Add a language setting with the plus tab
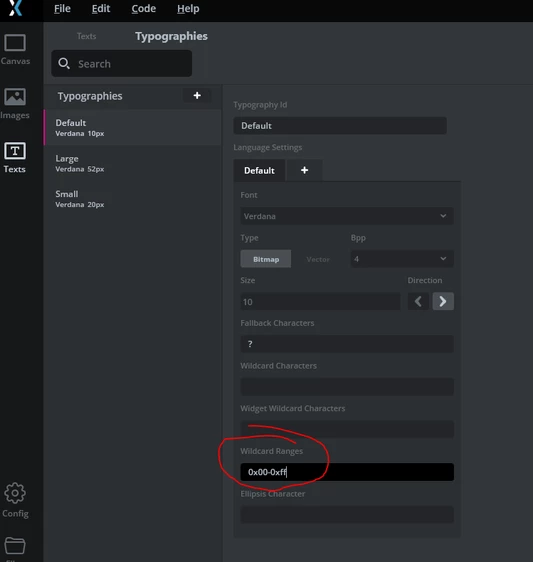The image size is (533, 562). (x=304, y=170)
